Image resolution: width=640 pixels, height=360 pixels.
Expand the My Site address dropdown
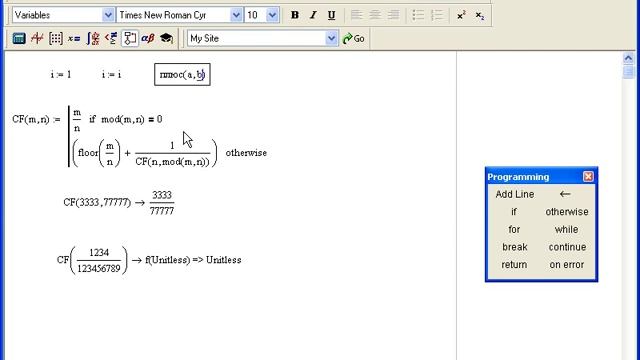click(x=331, y=38)
